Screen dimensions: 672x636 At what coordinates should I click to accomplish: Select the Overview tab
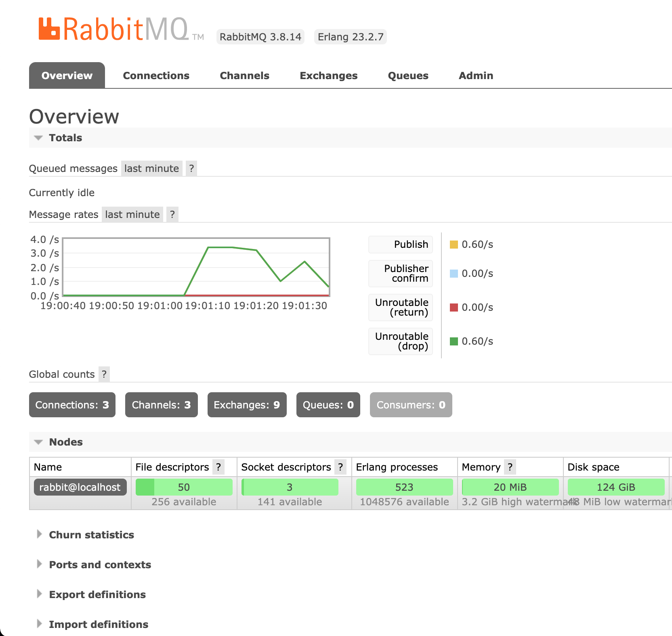pos(67,75)
